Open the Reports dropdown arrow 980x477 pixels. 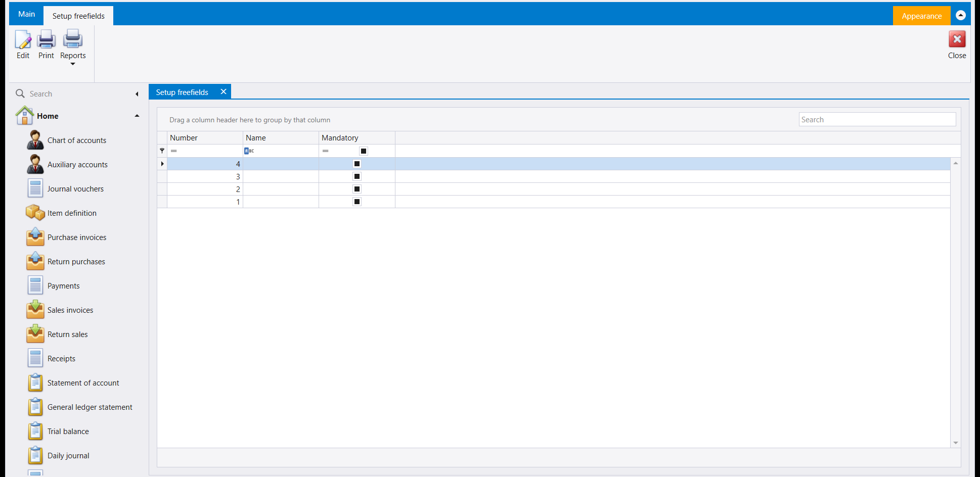[x=73, y=64]
